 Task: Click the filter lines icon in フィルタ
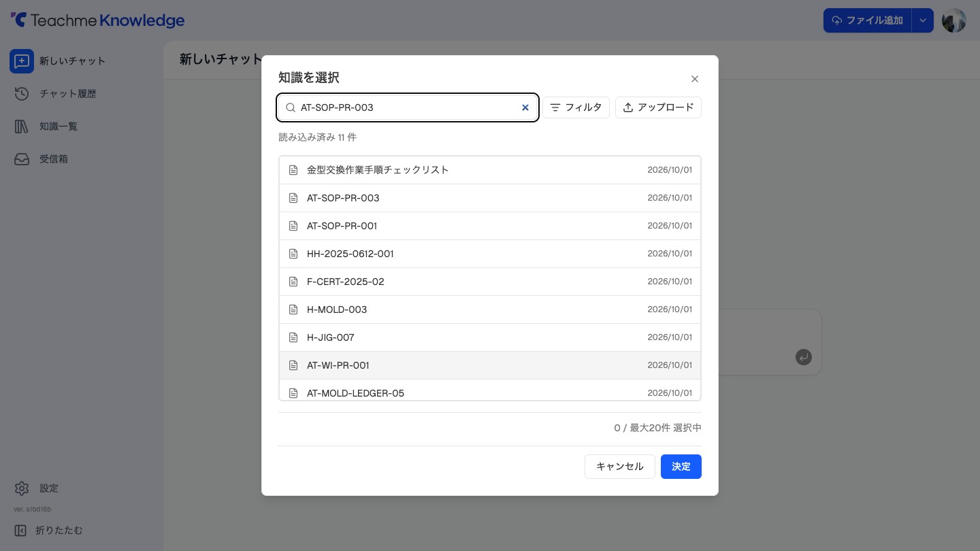coord(555,107)
